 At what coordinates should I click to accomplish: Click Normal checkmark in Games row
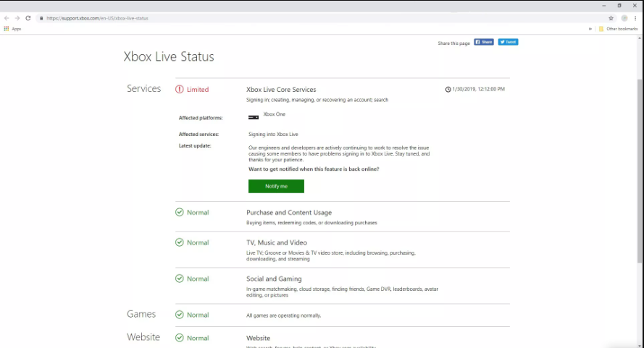[x=180, y=314]
